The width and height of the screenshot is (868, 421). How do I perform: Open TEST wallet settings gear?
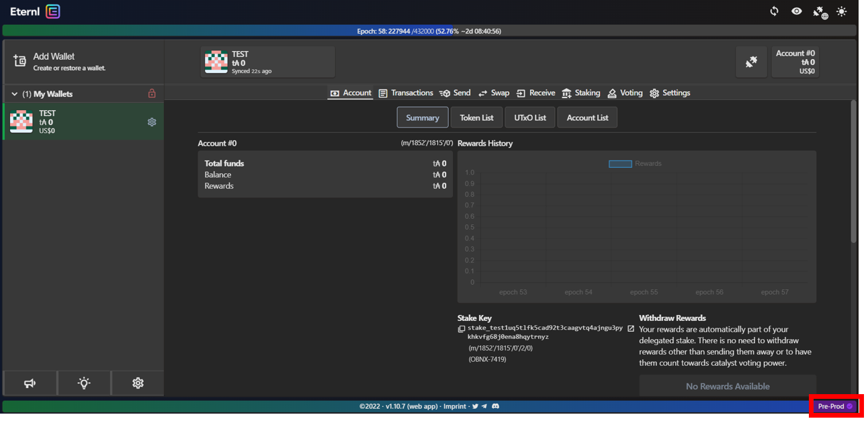click(152, 122)
